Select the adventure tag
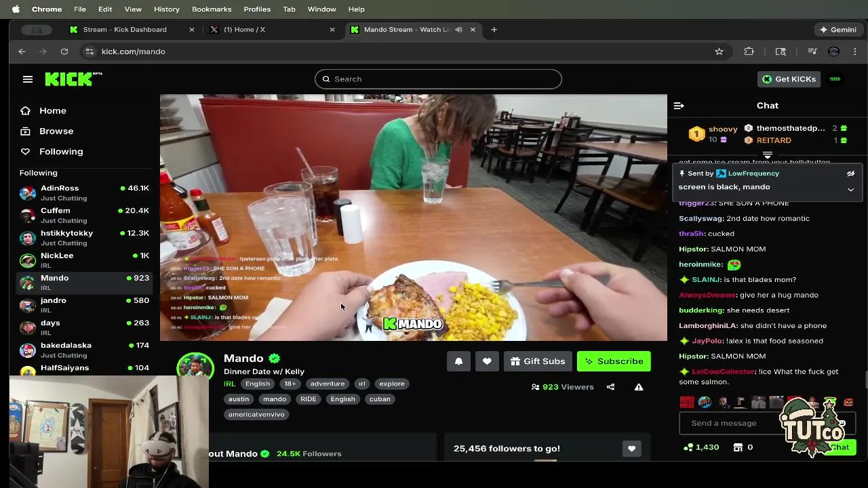 (328, 384)
